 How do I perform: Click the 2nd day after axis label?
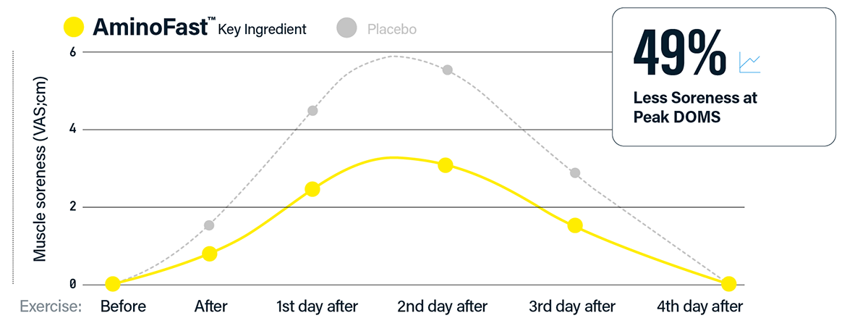(x=443, y=306)
